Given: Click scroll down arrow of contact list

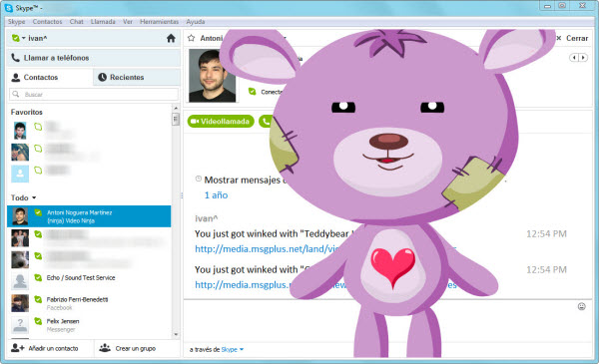Looking at the screenshot, I should 176,335.
